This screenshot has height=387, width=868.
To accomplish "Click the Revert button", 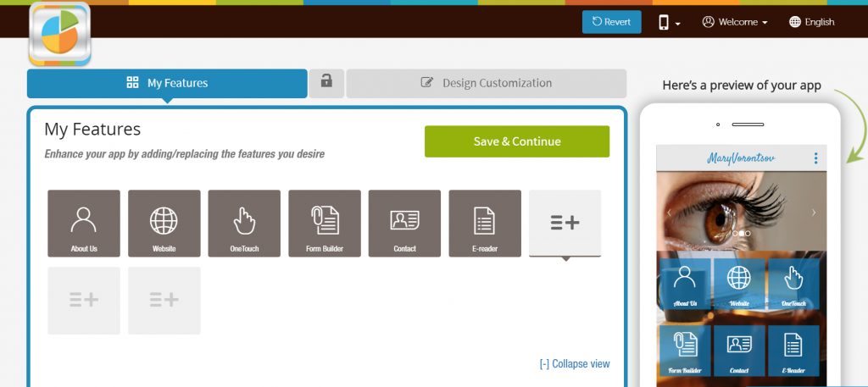I will pyautogui.click(x=612, y=22).
